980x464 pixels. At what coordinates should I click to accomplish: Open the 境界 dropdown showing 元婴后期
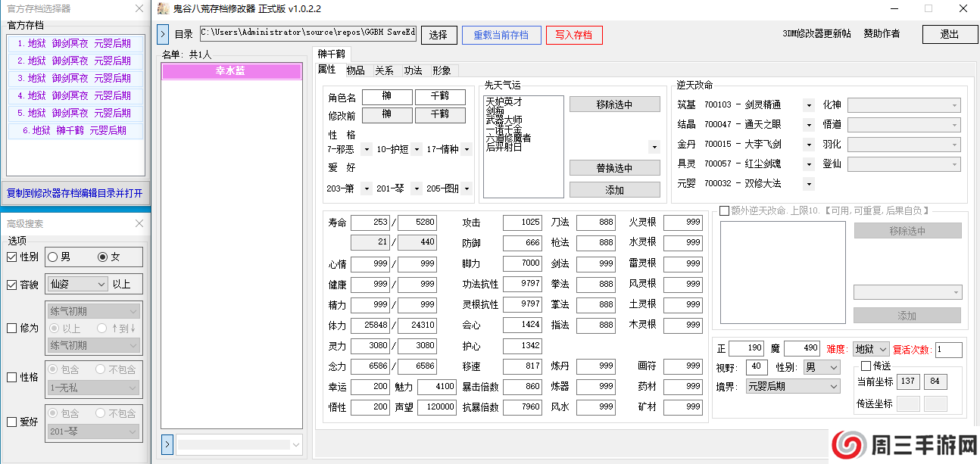point(792,386)
